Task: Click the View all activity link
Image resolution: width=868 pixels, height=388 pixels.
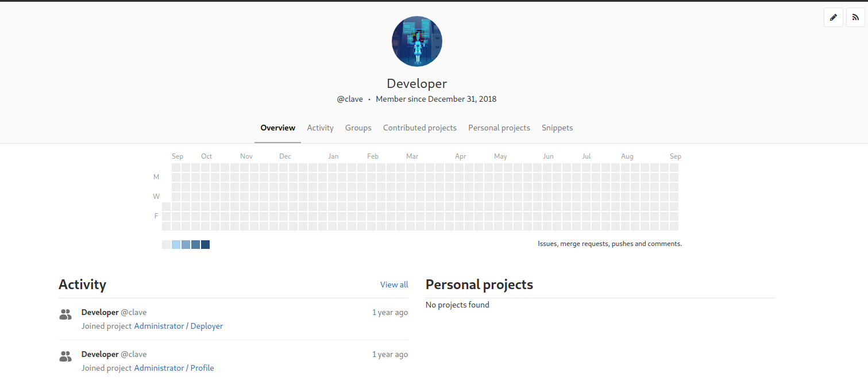Action: point(394,284)
